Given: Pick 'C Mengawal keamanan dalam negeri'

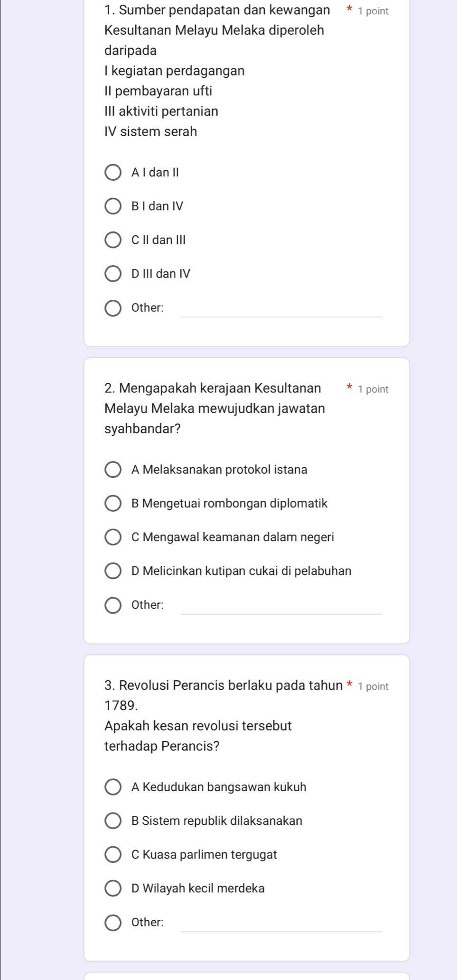Looking at the screenshot, I should coord(113,537).
